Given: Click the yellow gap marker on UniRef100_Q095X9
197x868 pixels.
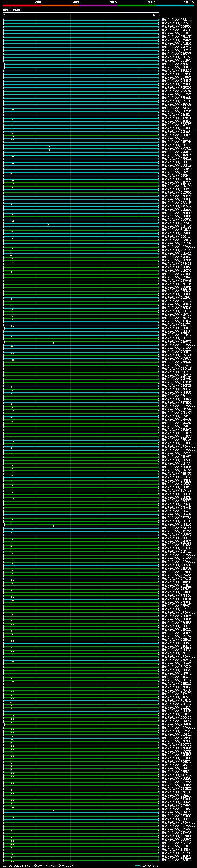Looking at the screenshot, I should click(48, 224).
